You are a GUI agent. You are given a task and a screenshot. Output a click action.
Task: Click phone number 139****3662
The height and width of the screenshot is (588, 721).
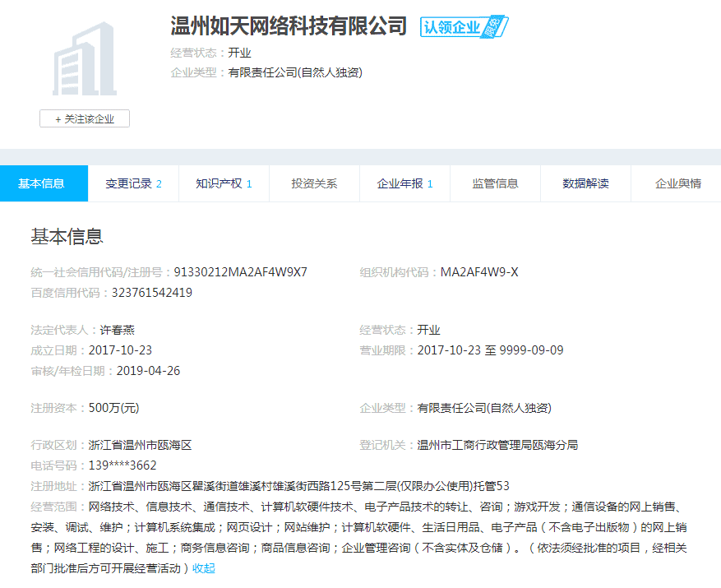coord(122,465)
